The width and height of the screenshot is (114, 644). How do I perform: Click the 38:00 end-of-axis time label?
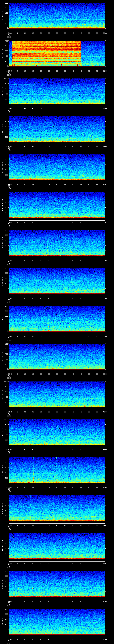pyautogui.click(x=105, y=336)
